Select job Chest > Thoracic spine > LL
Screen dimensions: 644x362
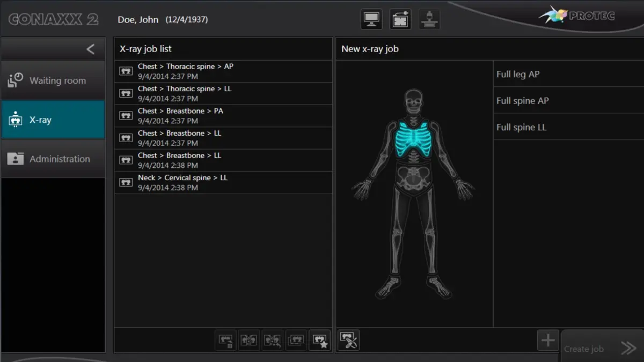(223, 93)
